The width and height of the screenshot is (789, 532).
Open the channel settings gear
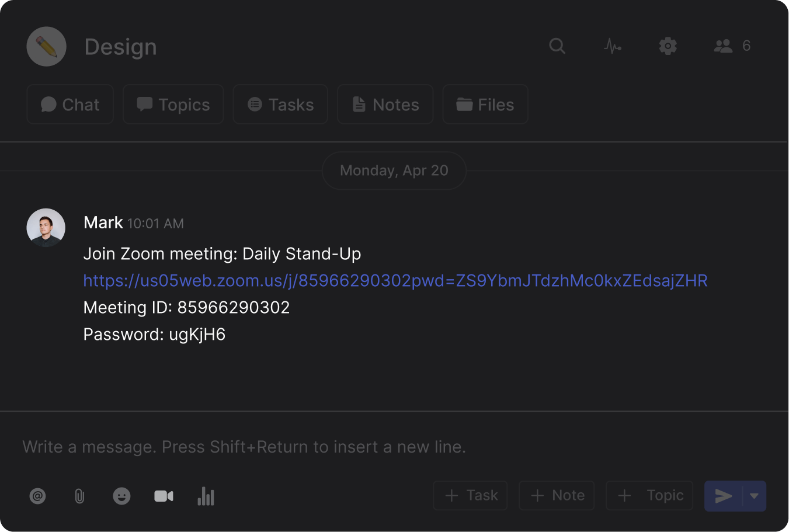point(668,46)
